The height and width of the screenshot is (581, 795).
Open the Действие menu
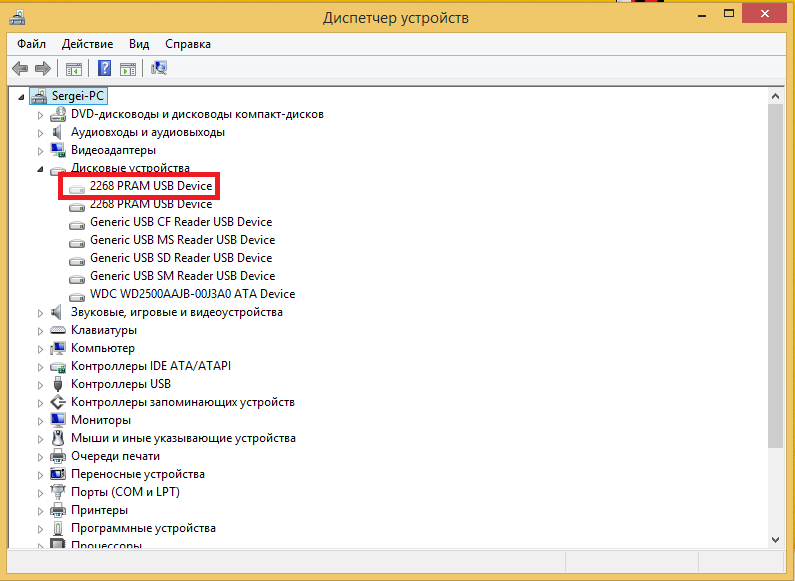[x=88, y=44]
